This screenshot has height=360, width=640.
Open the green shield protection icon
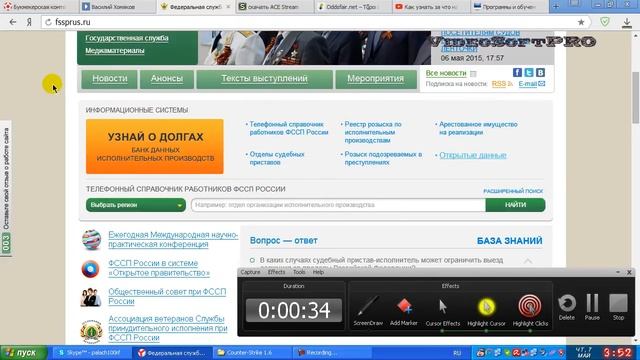(605, 22)
